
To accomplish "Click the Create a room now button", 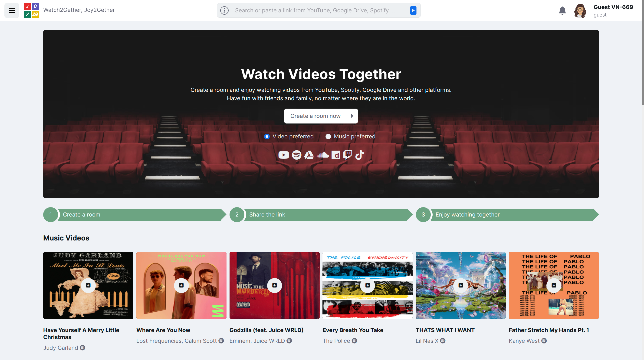I will tap(321, 116).
